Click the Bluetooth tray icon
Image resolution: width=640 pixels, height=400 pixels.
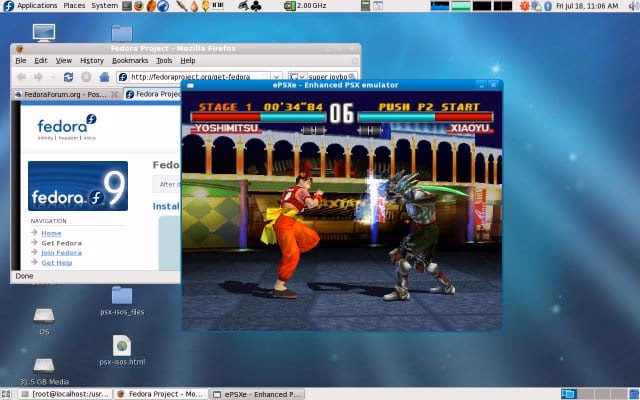tap(548, 6)
